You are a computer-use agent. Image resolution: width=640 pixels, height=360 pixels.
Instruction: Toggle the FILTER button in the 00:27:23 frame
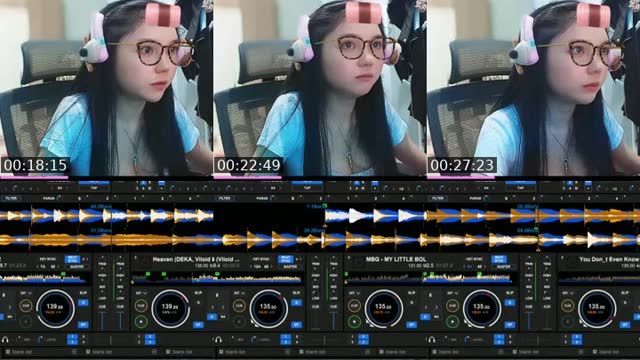(438, 198)
